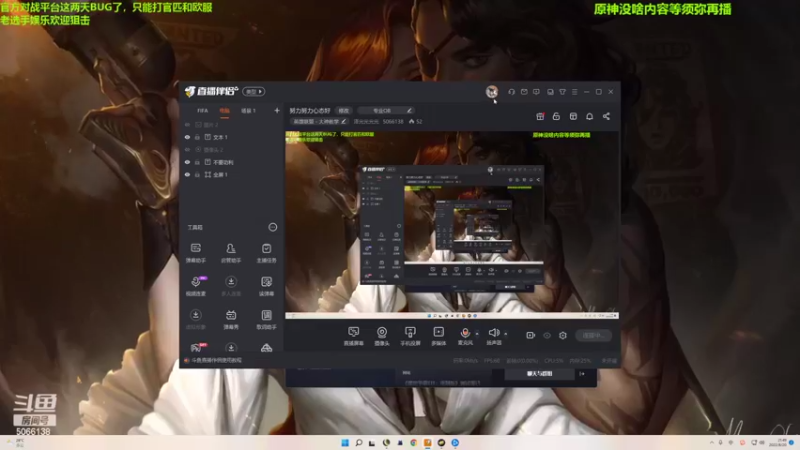Click the user avatar in the title bar
The image size is (800, 450).
tap(492, 92)
